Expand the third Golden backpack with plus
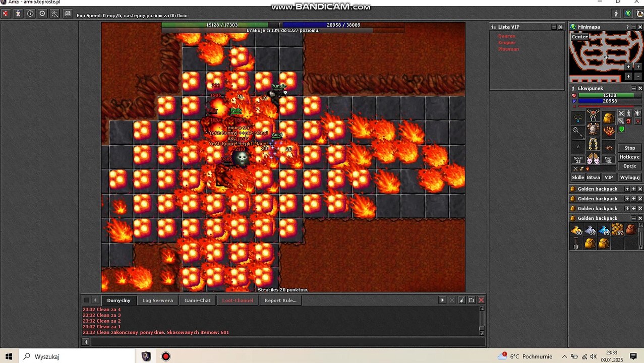 coord(633,208)
